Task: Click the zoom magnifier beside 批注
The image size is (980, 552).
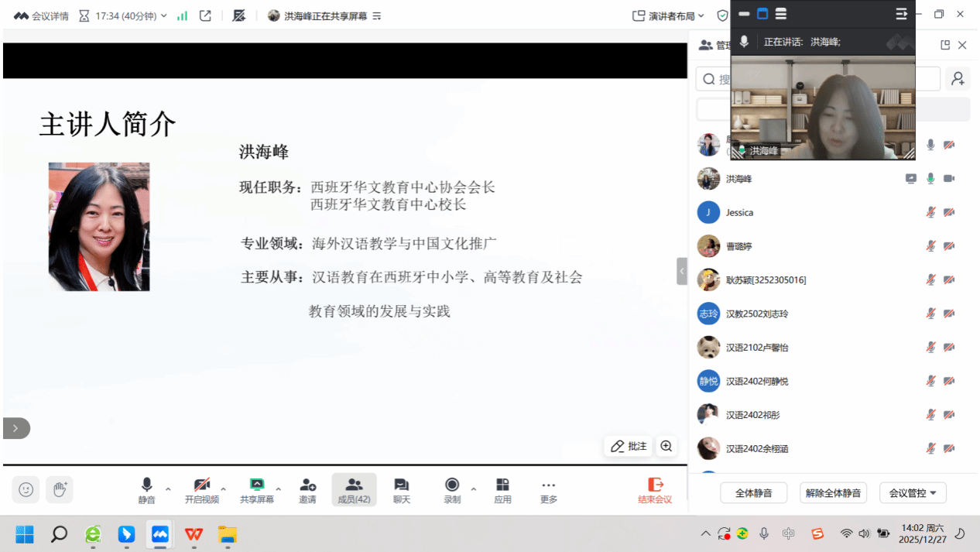Action: click(x=666, y=446)
